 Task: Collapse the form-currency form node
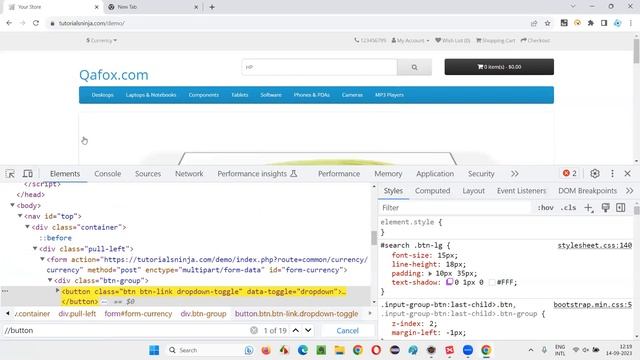(x=42, y=259)
